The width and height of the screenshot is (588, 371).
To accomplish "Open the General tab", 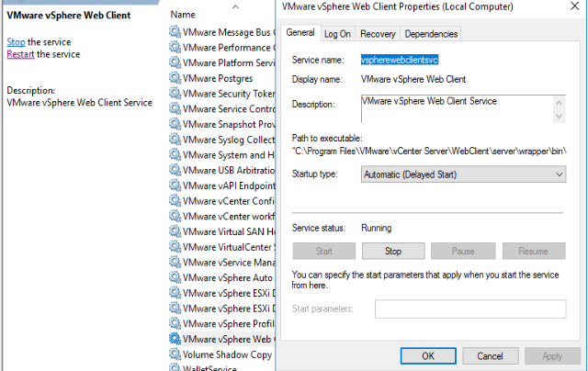I will (x=300, y=33).
